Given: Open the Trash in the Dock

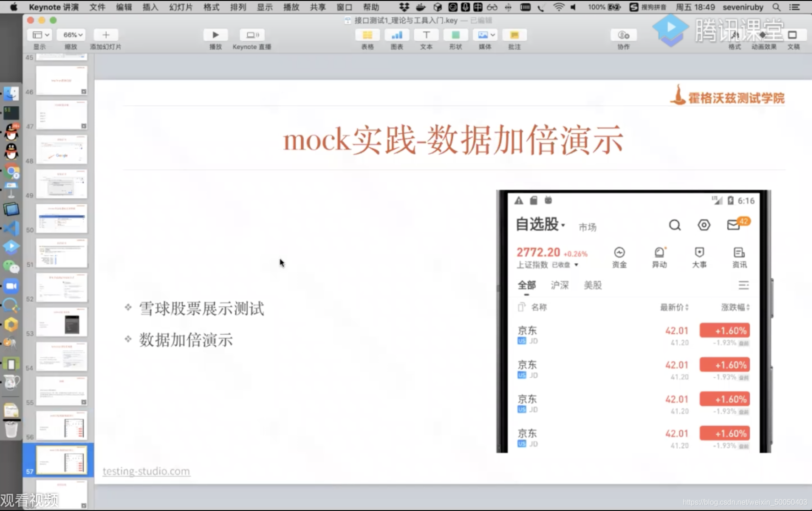Looking at the screenshot, I should [x=11, y=429].
